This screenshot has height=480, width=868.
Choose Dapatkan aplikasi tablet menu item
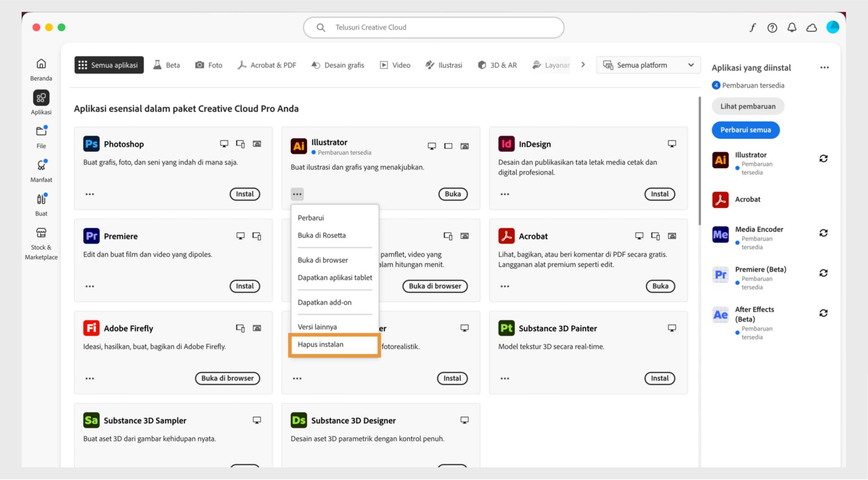pos(335,278)
